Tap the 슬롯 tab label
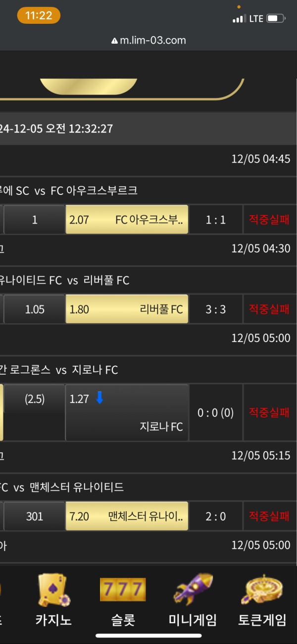 (x=123, y=620)
